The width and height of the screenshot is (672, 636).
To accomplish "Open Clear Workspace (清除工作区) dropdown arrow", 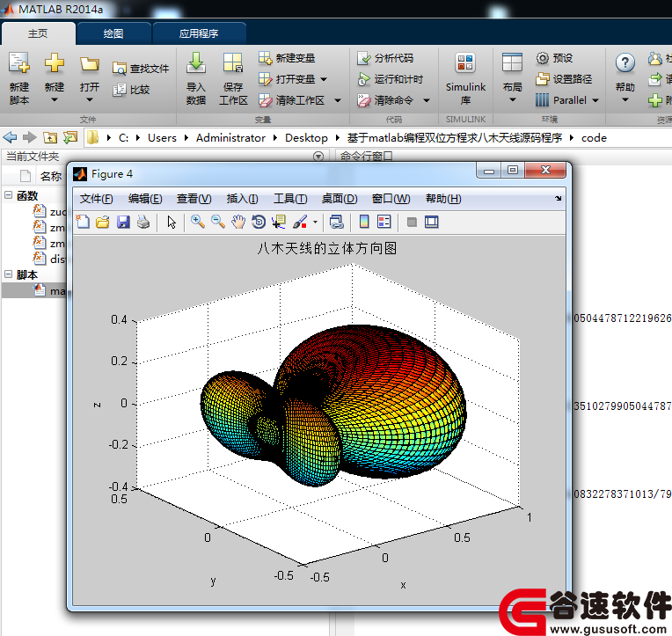I will pos(338,100).
